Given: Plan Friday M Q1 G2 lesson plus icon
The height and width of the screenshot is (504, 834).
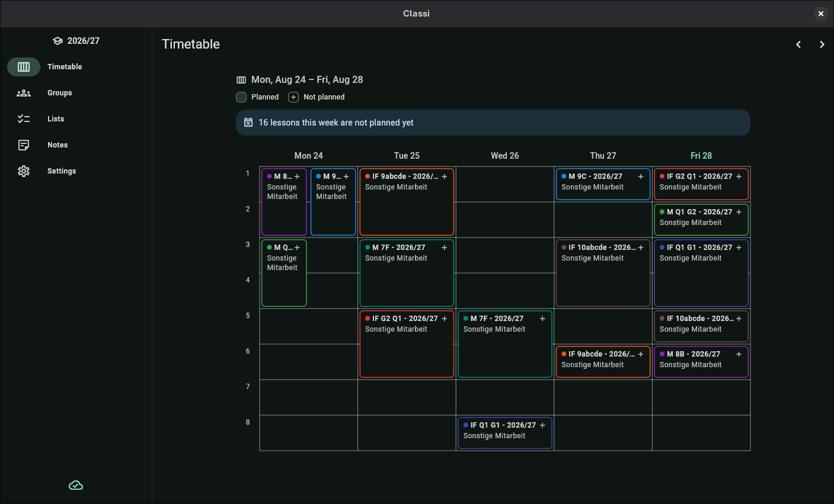Looking at the screenshot, I should [739, 212].
